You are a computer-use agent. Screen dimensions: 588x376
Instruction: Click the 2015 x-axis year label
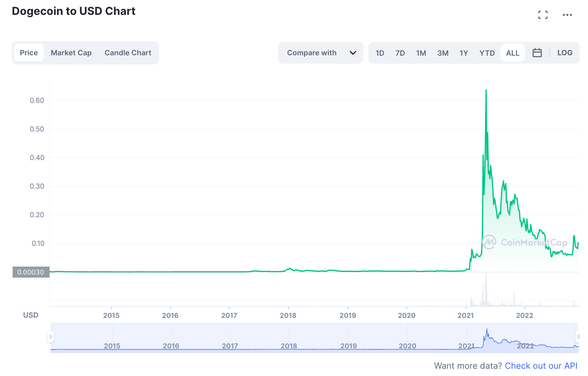coord(111,315)
